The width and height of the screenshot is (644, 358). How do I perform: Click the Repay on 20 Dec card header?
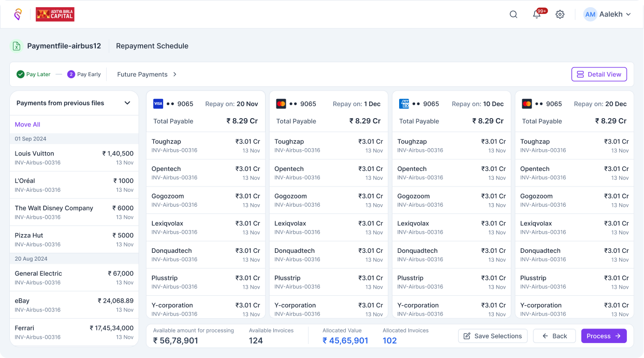(x=575, y=111)
